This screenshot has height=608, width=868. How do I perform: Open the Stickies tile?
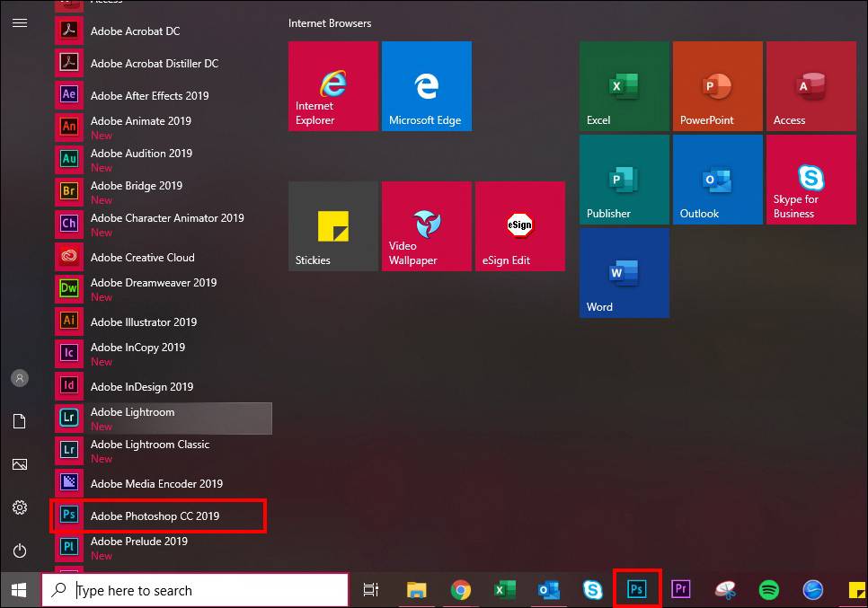(333, 226)
